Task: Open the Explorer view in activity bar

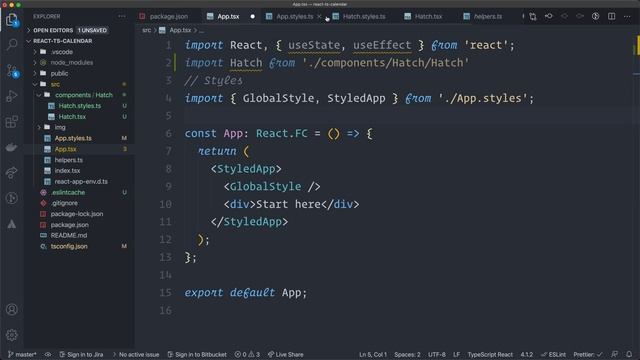Action: 11,19
